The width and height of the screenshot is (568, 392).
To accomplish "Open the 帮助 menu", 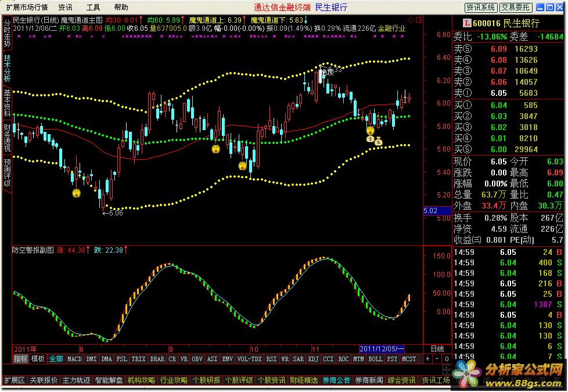I will click(x=121, y=7).
